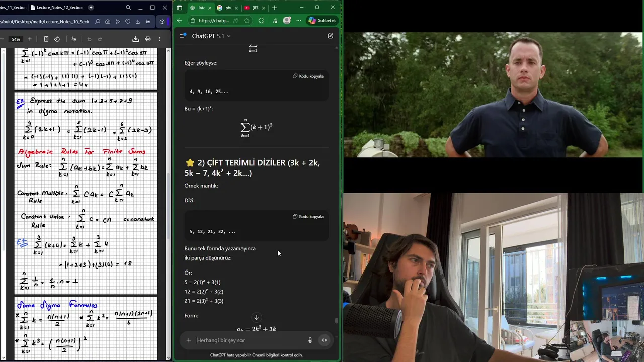Click the '4, 9, 16, 25...' code text
Viewport: 644px width, 362px height.
click(209, 92)
